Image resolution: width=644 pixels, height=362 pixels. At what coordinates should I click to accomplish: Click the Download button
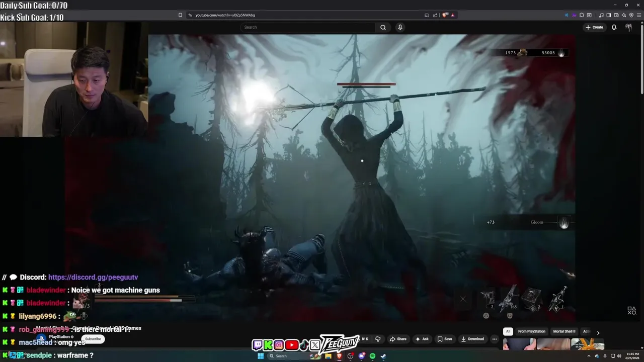[472, 339]
